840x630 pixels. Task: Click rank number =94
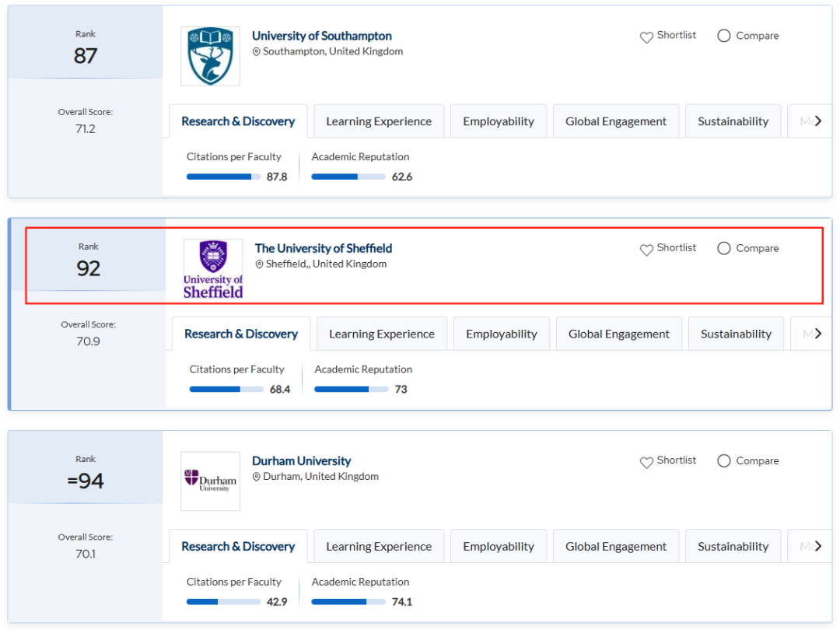86,481
